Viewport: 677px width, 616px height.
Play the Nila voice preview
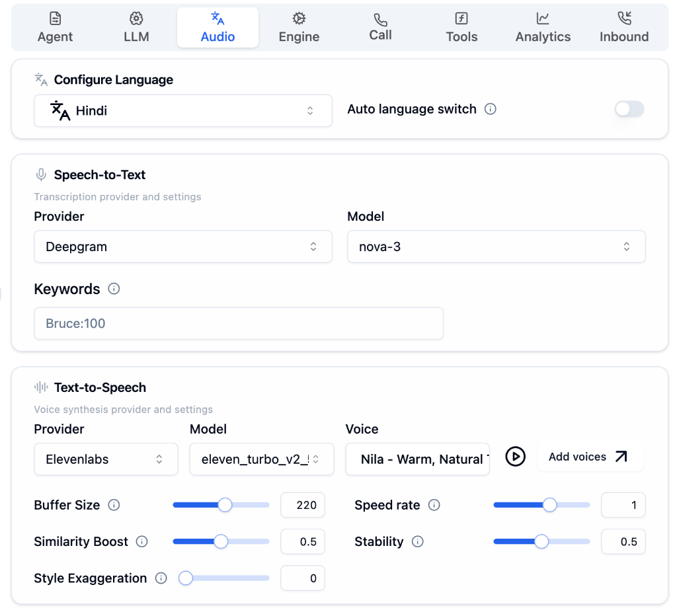(515, 456)
